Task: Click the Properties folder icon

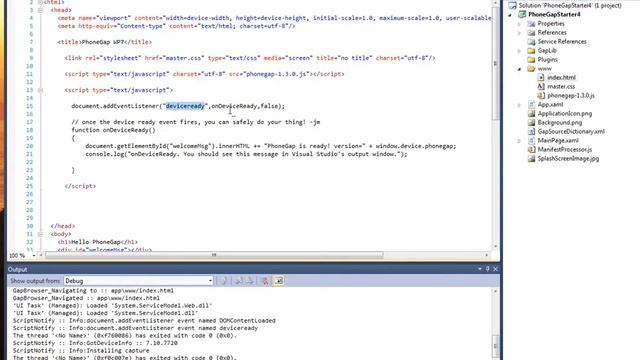Action: (x=531, y=24)
